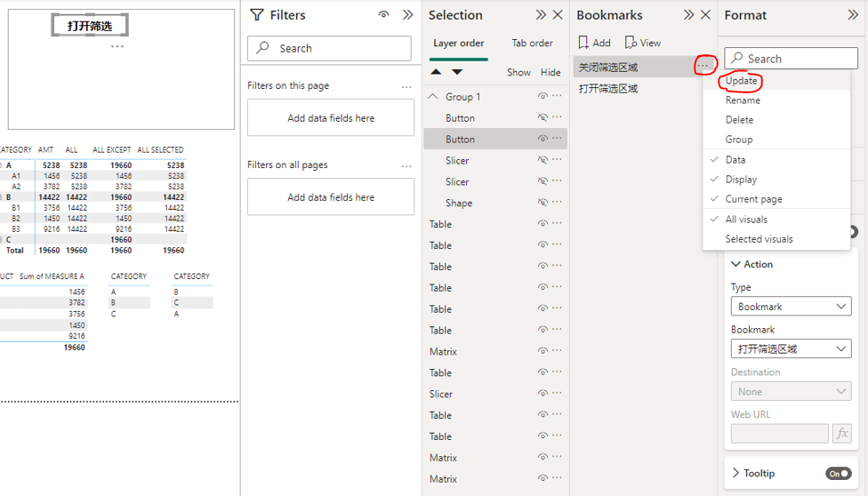Collapse the Bookmarks pane double-arrow icon
This screenshot has width=868, height=496.
pos(688,15)
